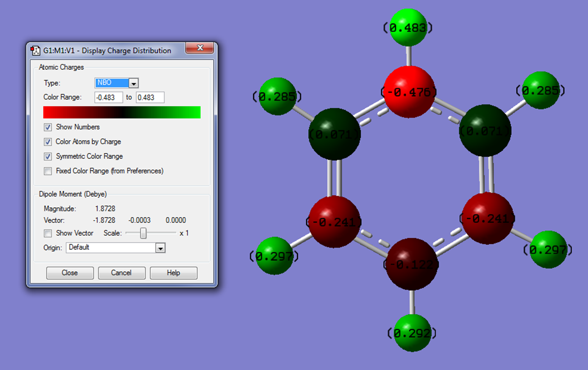Enable the Show Vector checkbox
This screenshot has width=588, height=370.
(48, 233)
